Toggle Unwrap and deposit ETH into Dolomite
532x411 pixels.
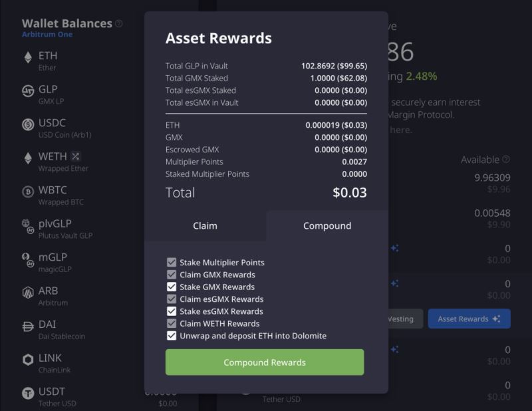click(x=172, y=336)
